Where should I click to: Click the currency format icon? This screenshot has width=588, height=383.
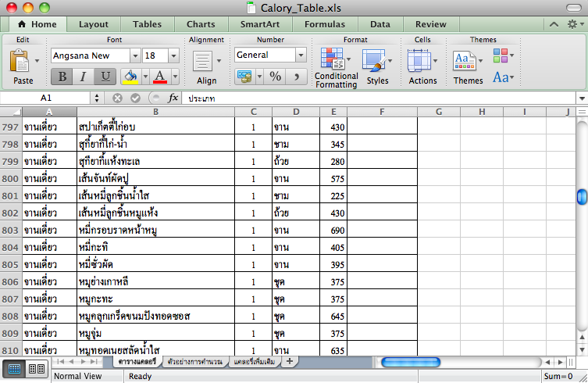click(244, 77)
